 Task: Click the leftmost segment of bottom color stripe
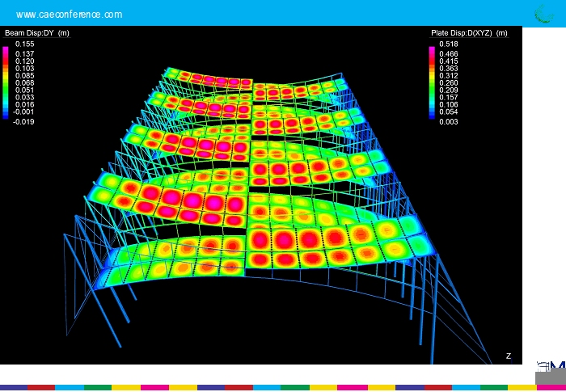14,388
